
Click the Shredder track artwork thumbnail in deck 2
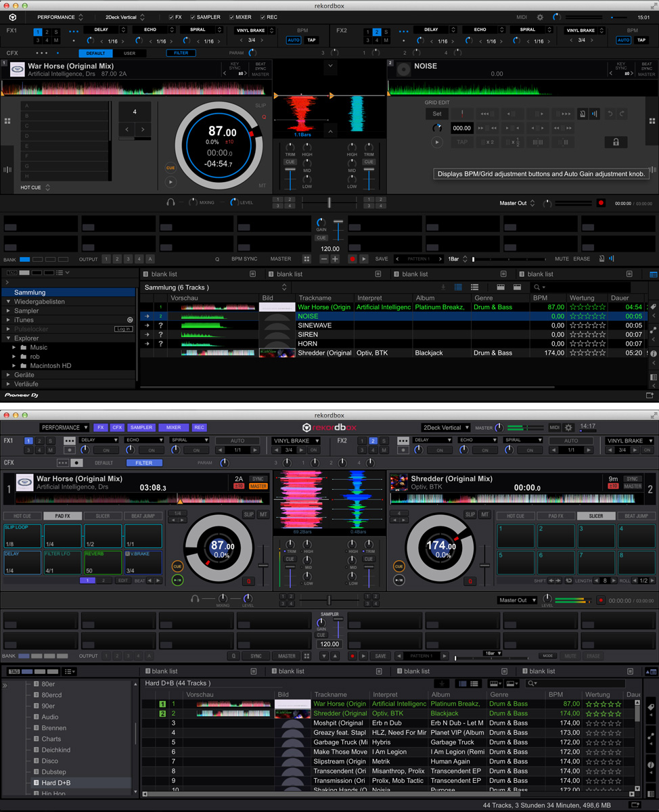(x=398, y=482)
